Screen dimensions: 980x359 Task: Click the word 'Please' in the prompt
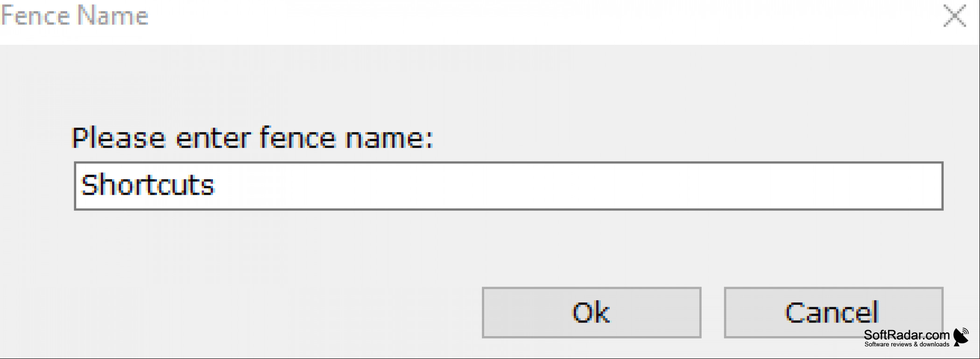[x=119, y=138]
